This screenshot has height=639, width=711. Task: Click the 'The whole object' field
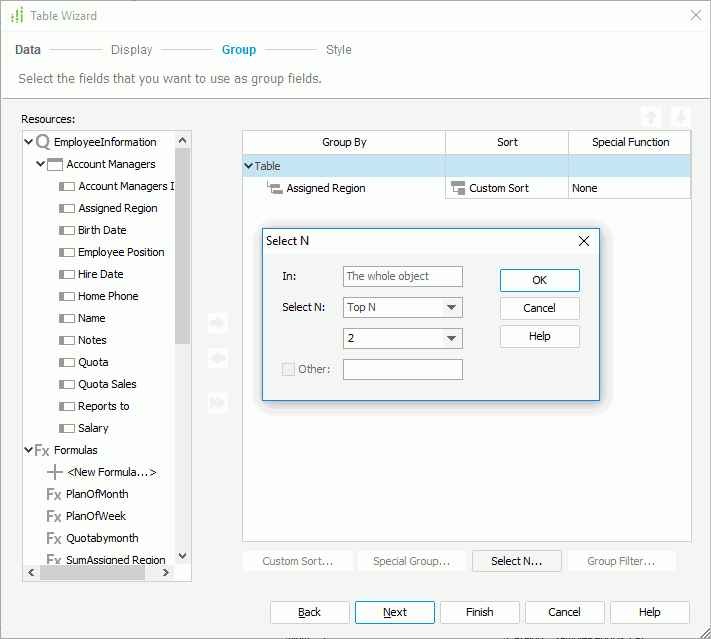403,276
